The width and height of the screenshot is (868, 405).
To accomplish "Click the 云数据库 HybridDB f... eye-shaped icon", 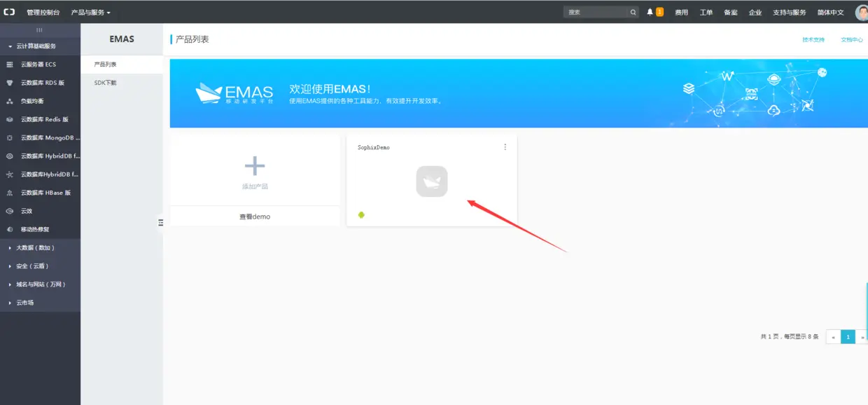I will pyautogui.click(x=10, y=156).
